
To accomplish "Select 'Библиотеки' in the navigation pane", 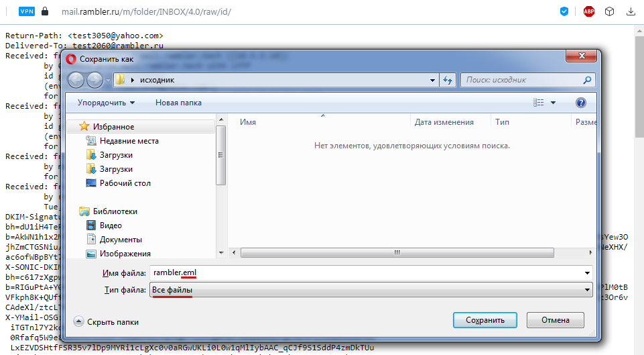I will tap(115, 211).
